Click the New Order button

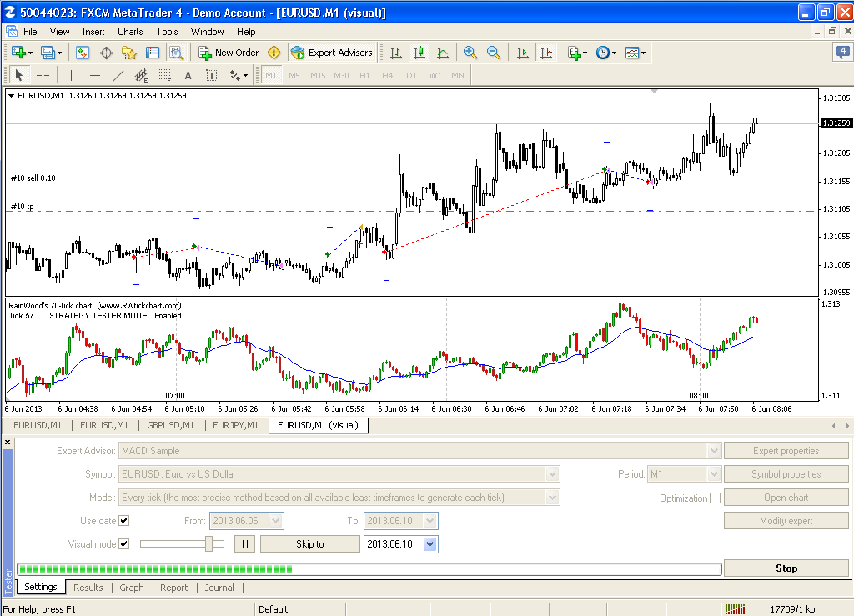229,53
